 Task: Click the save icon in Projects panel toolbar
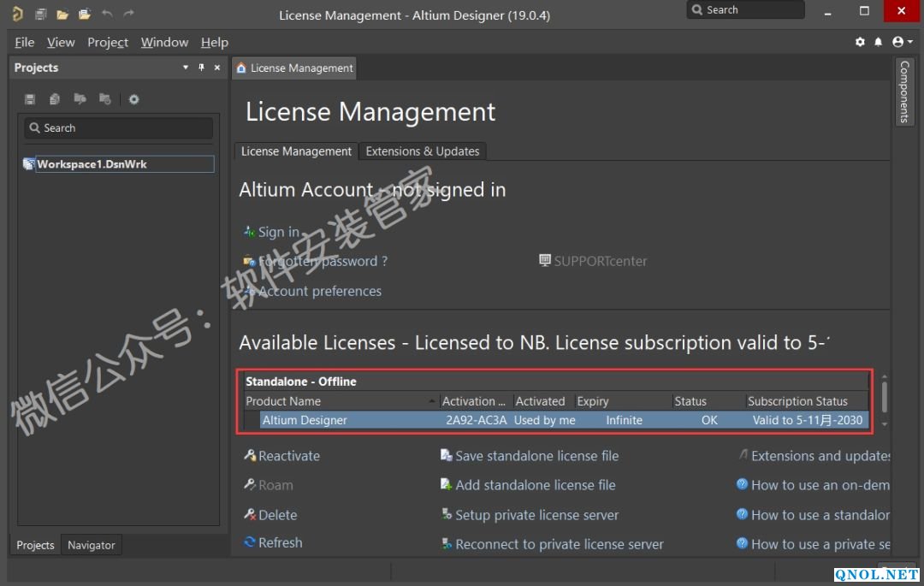[30, 99]
